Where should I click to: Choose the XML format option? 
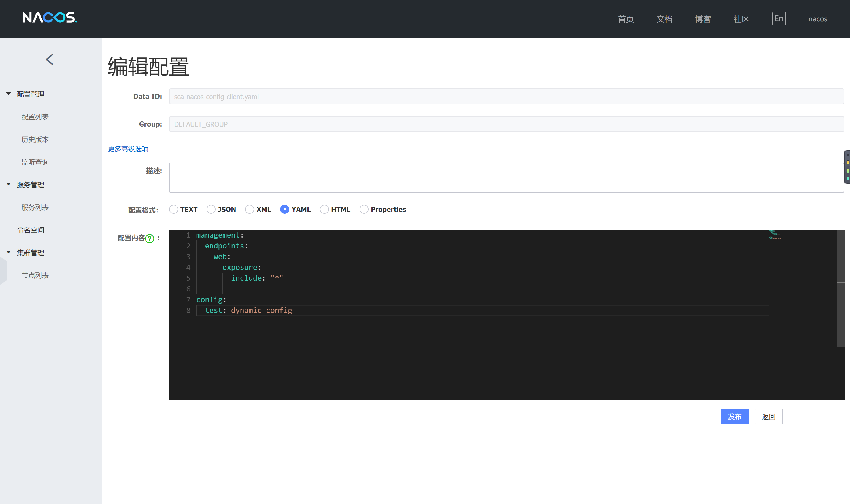249,209
